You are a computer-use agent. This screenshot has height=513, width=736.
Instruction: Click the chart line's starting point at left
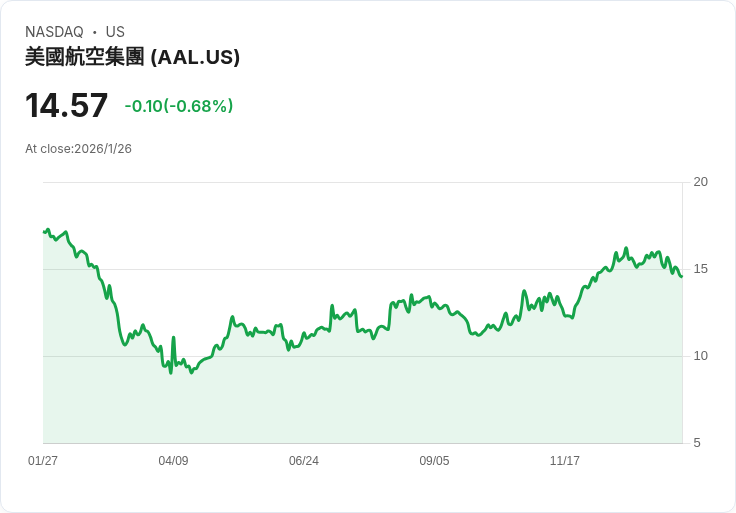44,232
